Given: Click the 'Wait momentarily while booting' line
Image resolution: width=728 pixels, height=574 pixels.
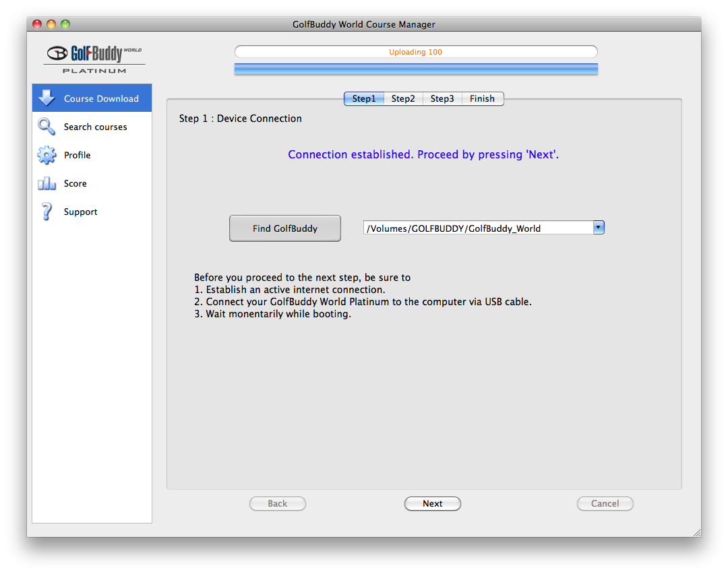Looking at the screenshot, I should [x=272, y=314].
